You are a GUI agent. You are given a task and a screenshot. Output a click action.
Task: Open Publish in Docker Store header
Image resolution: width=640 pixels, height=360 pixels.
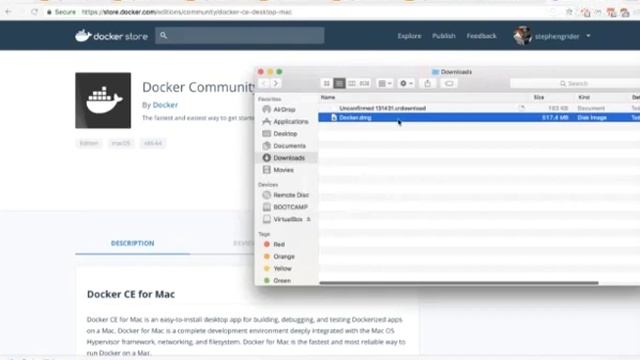coord(444,36)
